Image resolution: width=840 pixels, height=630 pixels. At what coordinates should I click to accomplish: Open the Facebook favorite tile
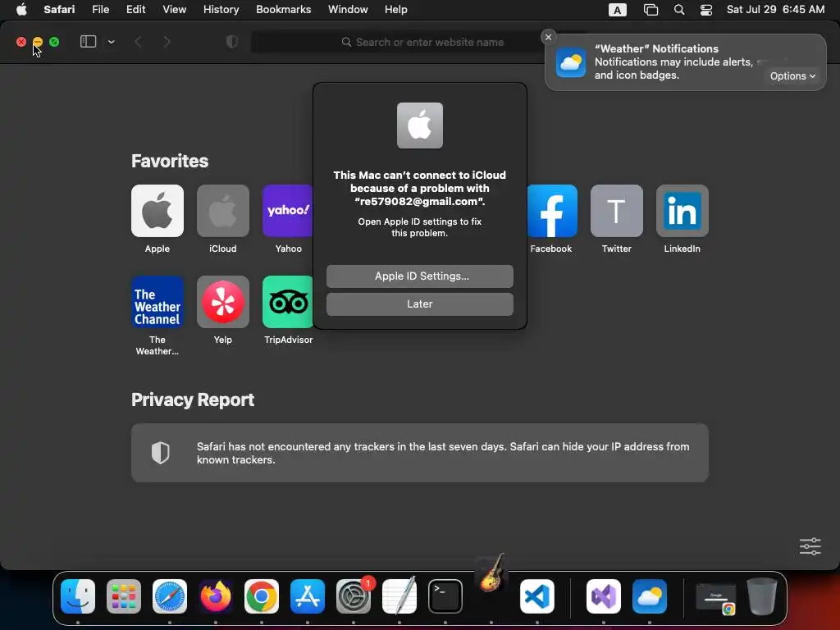tap(552, 211)
